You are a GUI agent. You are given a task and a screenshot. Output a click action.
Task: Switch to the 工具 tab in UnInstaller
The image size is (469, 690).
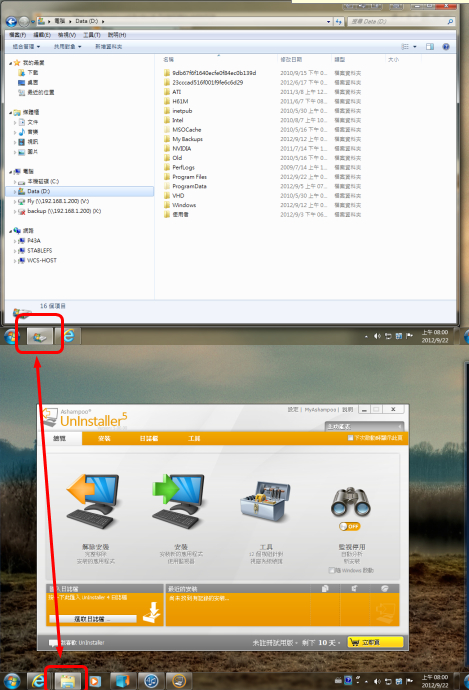pyautogui.click(x=194, y=438)
